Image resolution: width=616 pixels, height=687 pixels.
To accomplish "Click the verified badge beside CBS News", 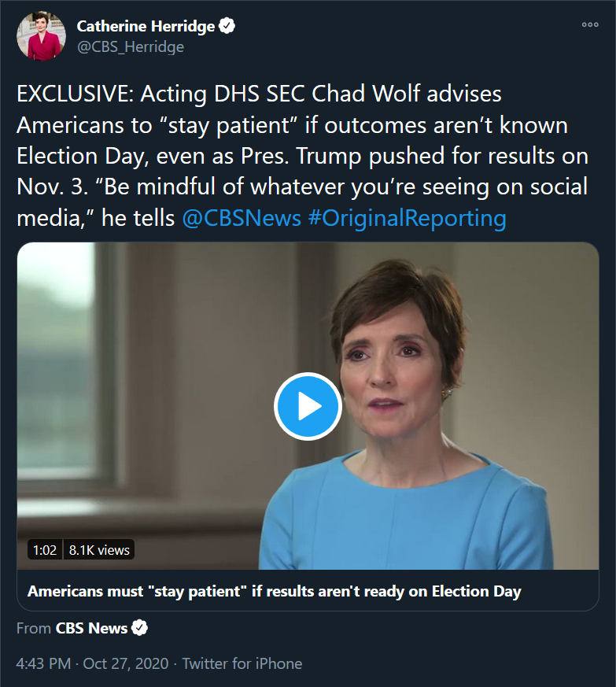I will click(140, 628).
